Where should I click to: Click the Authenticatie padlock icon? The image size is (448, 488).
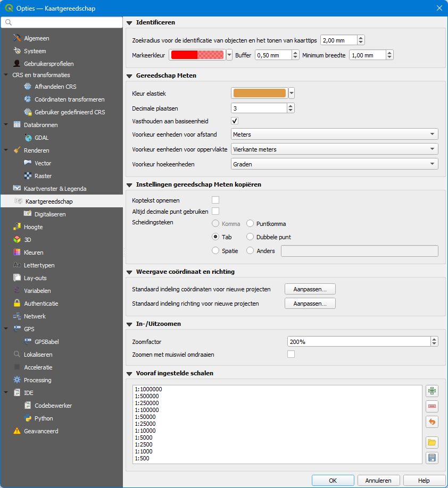(17, 303)
